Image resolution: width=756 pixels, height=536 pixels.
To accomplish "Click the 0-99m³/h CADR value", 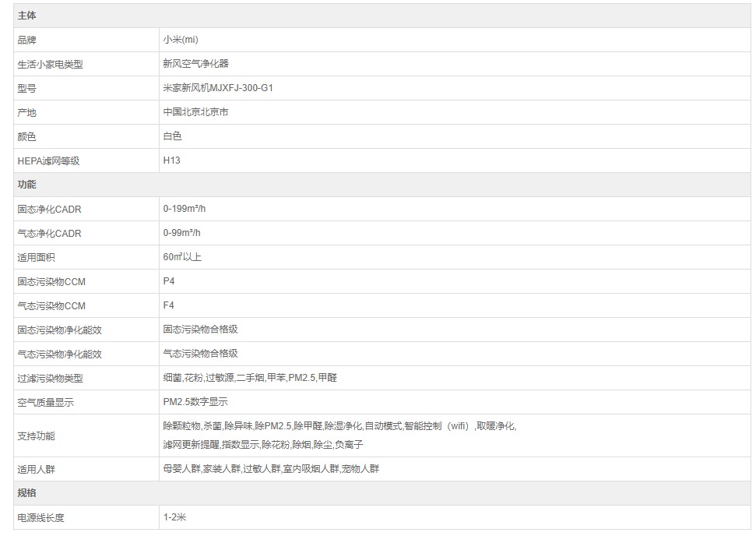I will [182, 233].
